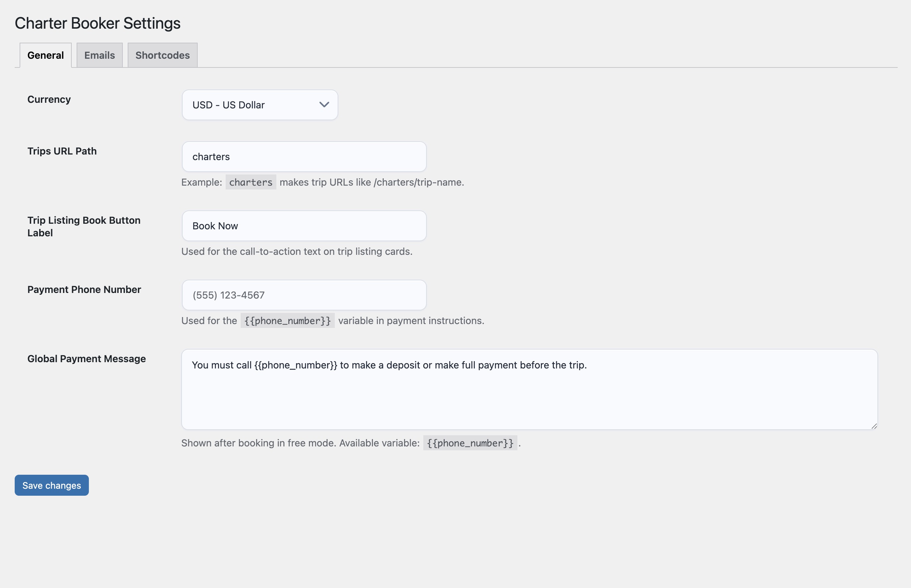The width and height of the screenshot is (911, 588).
Task: Switch to the Shortcodes tab
Action: (x=162, y=55)
